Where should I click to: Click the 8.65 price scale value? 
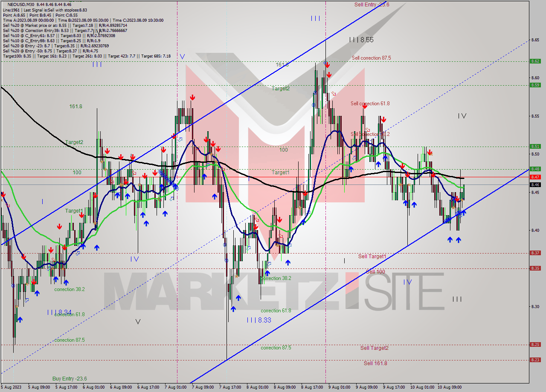[x=535, y=40]
